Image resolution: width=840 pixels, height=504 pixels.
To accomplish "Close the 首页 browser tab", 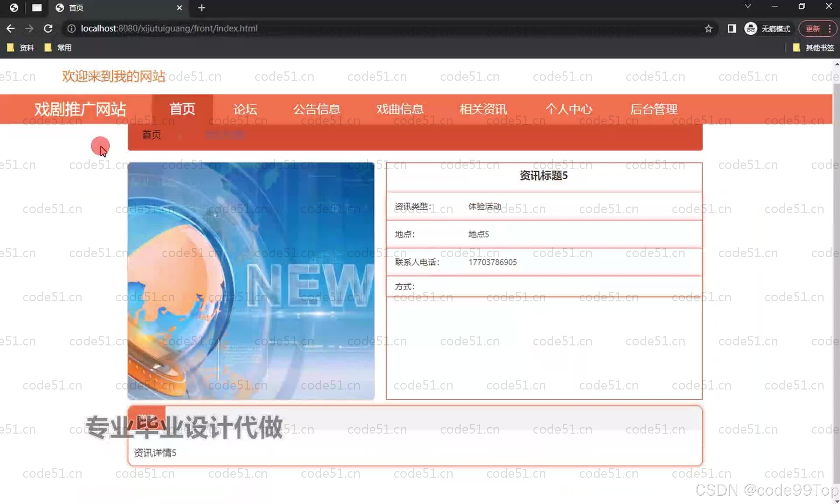I will pos(180,8).
